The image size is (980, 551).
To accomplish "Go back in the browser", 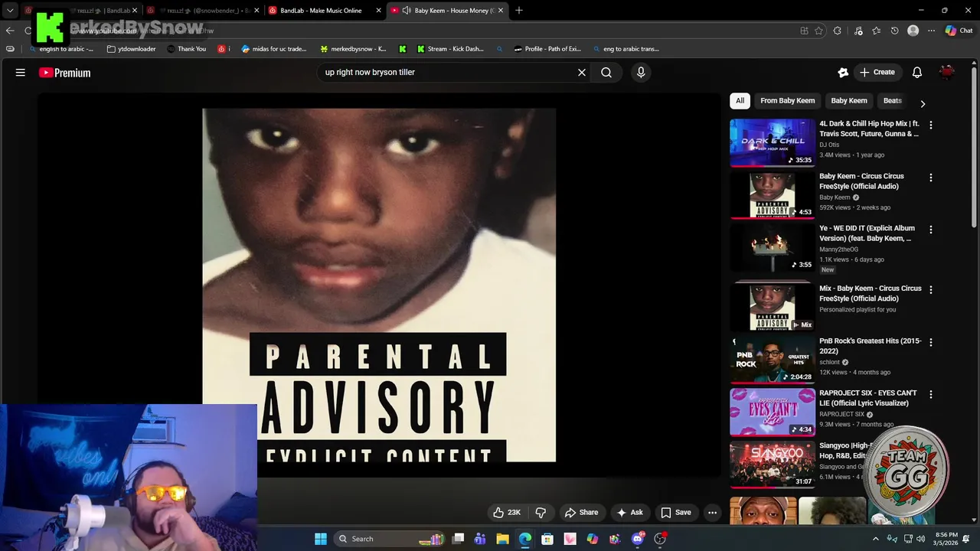I will 10,31.
